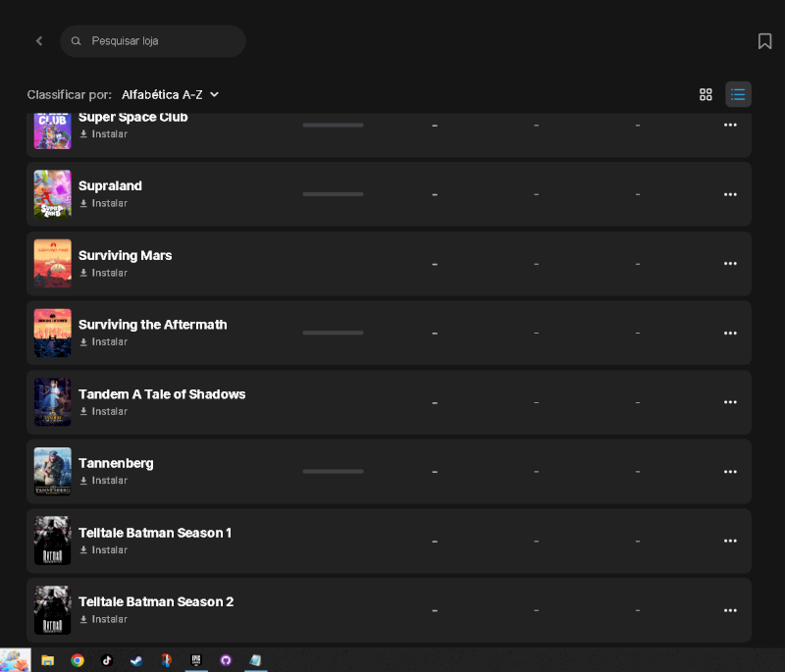Open more options for Surviving the Aftermath

pos(730,333)
